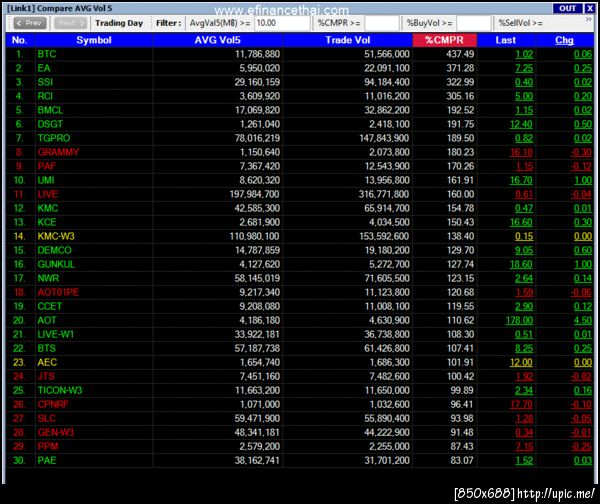Select the TGPRO symbol

tap(54, 138)
